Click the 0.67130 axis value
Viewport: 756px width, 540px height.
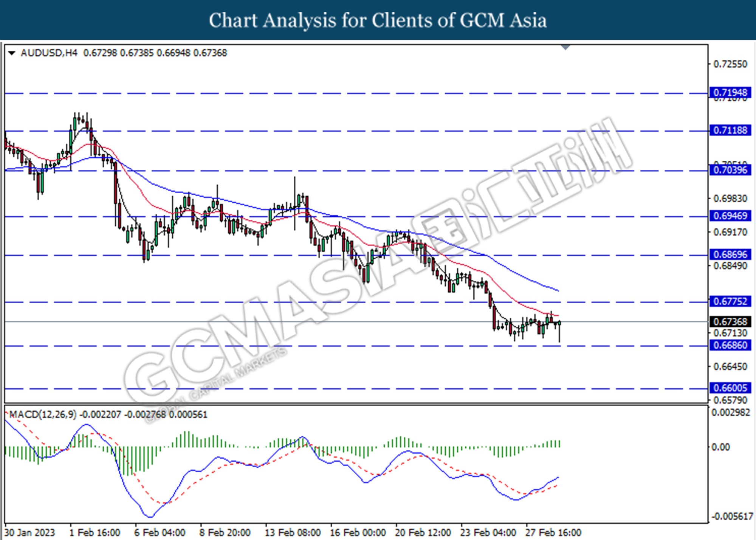(730, 333)
